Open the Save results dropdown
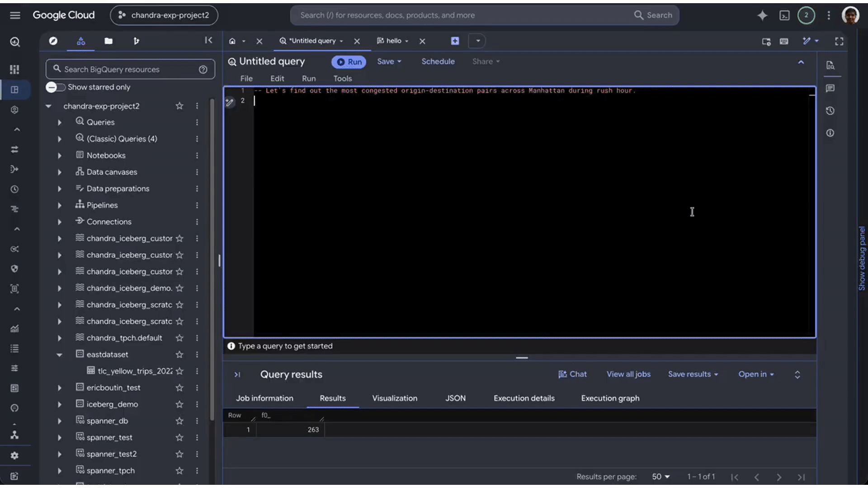Viewport: 868px width, 488px height. click(693, 375)
